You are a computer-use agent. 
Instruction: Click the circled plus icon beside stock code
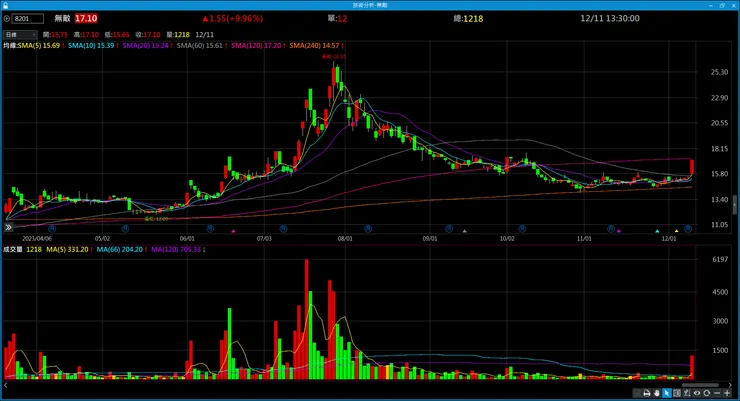[7, 18]
